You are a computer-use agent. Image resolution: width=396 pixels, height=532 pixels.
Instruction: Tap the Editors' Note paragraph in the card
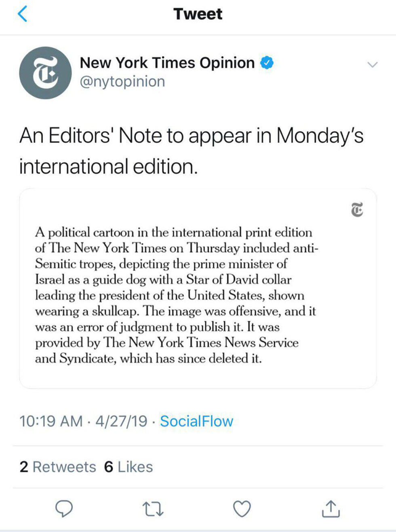point(176,295)
